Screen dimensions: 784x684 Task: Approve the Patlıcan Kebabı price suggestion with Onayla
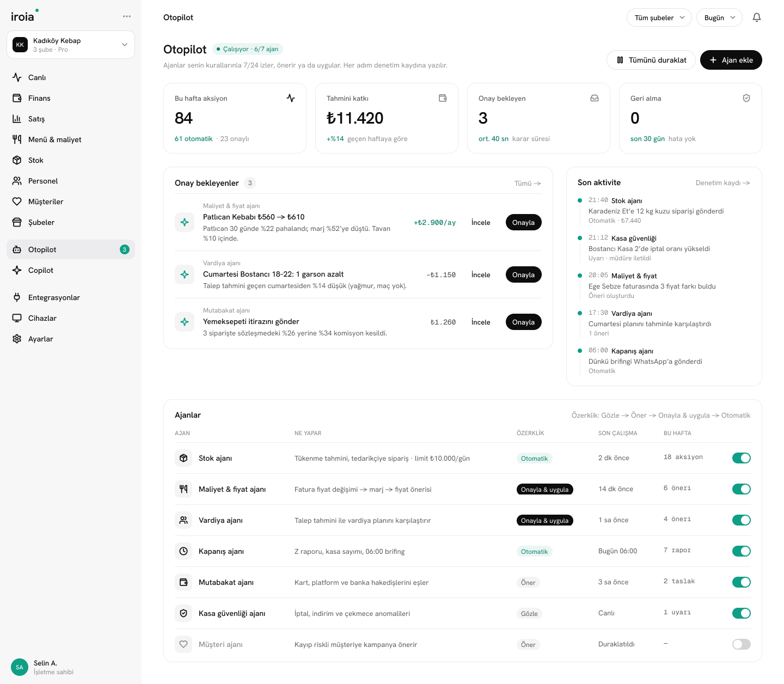523,222
